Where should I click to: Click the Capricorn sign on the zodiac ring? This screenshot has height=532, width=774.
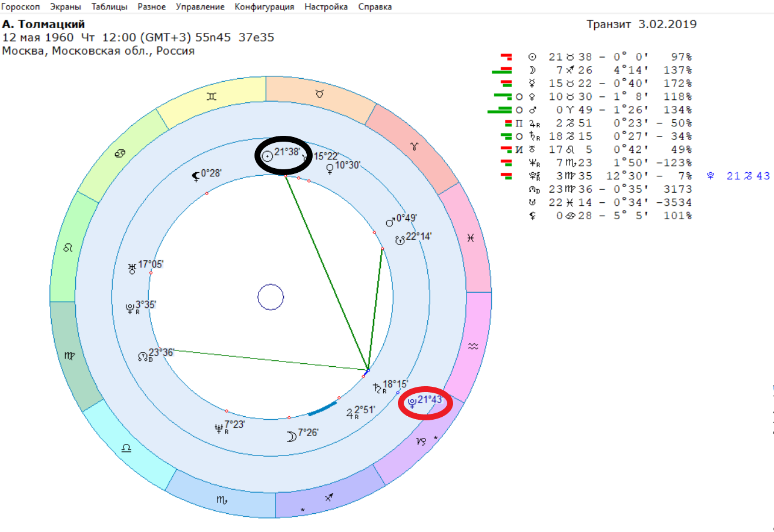click(421, 441)
